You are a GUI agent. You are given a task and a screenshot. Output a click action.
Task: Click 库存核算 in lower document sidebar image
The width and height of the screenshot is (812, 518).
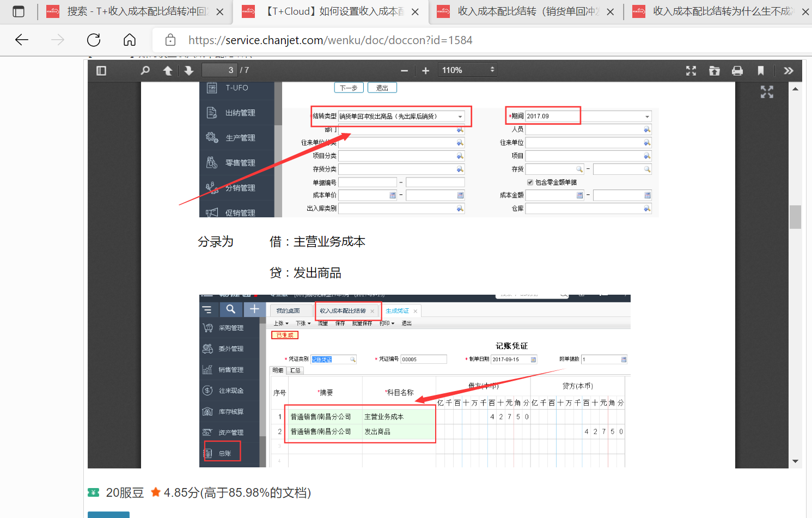click(x=231, y=412)
